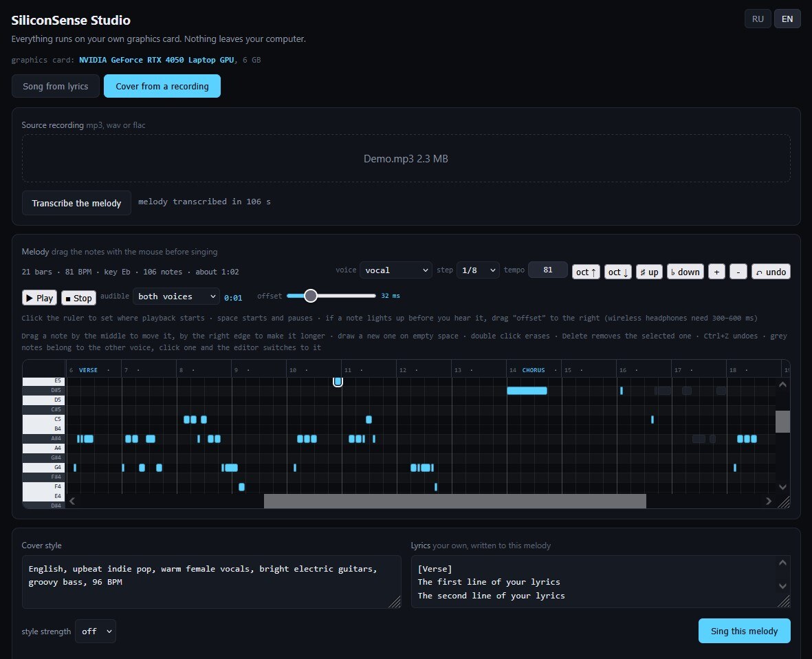Screen dimensions: 812x659
Task: Shift notes down with the oct ↓ button
Action: [618, 272]
